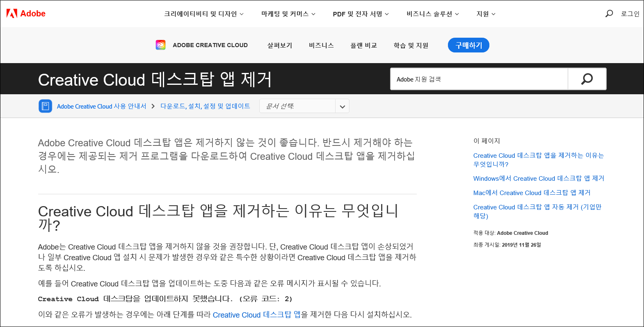Viewport: 644px width, 327px height.
Task: Expand the 지원 menu
Action: pyautogui.click(x=486, y=14)
